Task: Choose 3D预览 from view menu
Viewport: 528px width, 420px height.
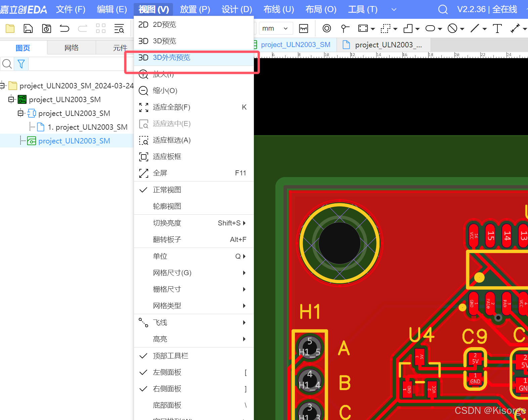Action: click(x=194, y=41)
